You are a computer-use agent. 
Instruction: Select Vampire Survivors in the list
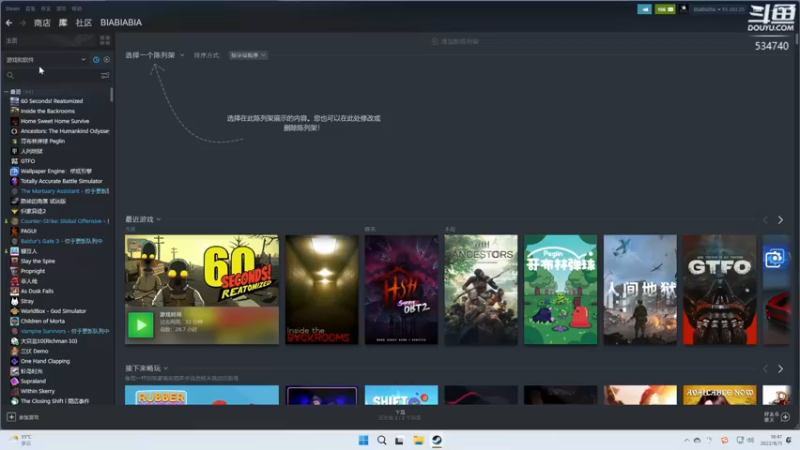(x=64, y=331)
